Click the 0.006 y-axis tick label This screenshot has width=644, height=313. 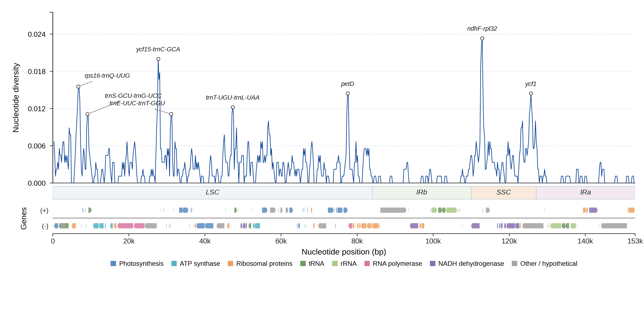(x=37, y=146)
